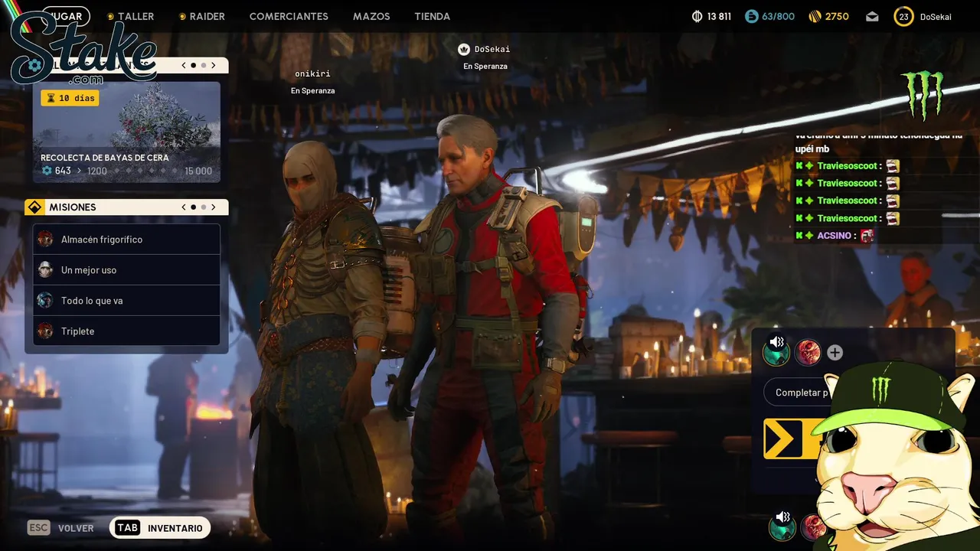This screenshot has width=980, height=551.
Task: Select first page dot in MISIONES panel
Action: (x=193, y=207)
